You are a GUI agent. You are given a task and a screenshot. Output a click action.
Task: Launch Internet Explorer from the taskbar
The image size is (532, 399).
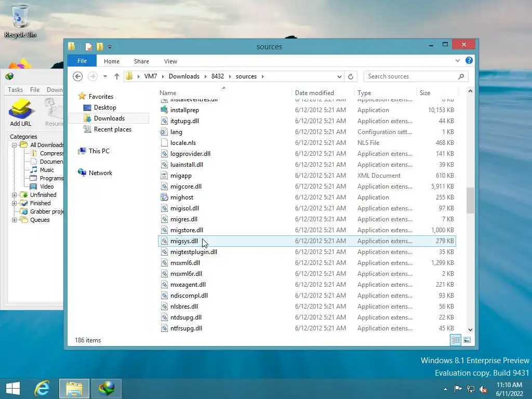pos(42,389)
